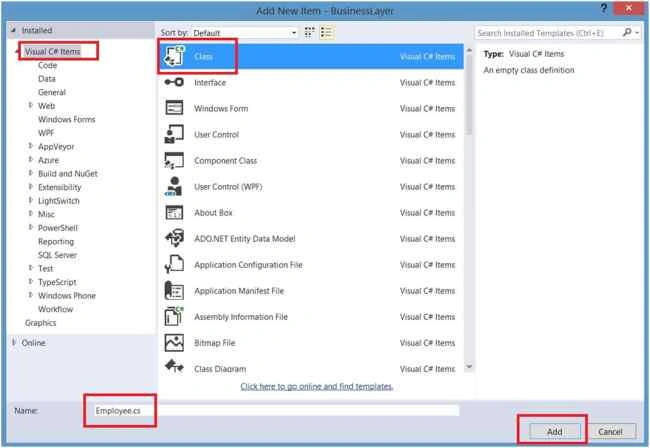This screenshot has height=448, width=650.
Task: Expand the Online section
Action: coord(14,342)
